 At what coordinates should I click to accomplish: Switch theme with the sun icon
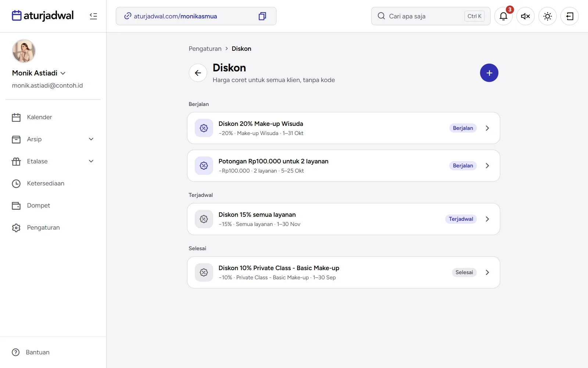pyautogui.click(x=548, y=16)
